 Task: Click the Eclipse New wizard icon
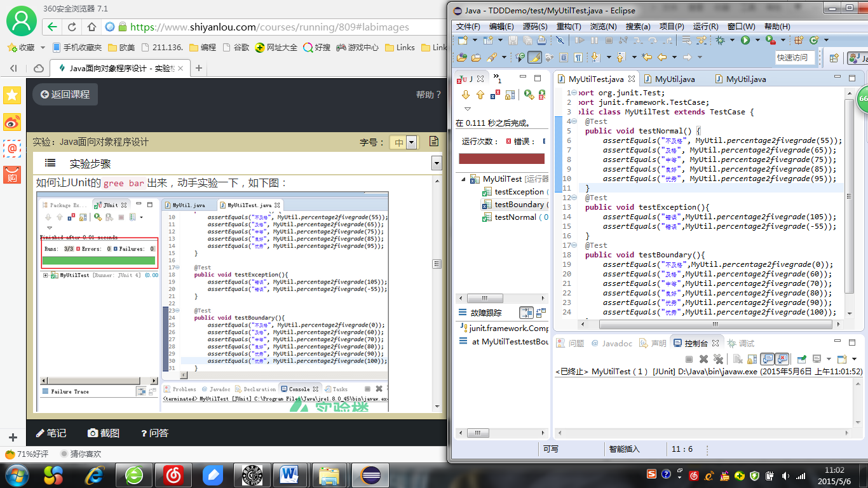click(462, 40)
